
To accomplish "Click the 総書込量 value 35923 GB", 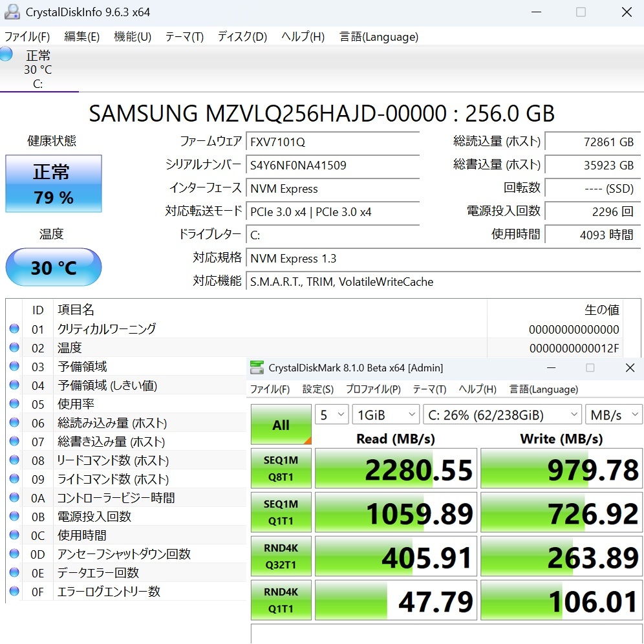I will click(593, 165).
